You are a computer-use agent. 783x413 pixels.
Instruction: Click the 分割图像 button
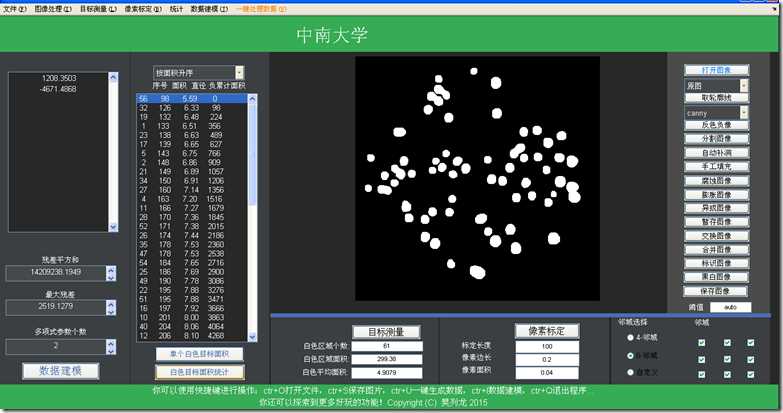point(716,138)
